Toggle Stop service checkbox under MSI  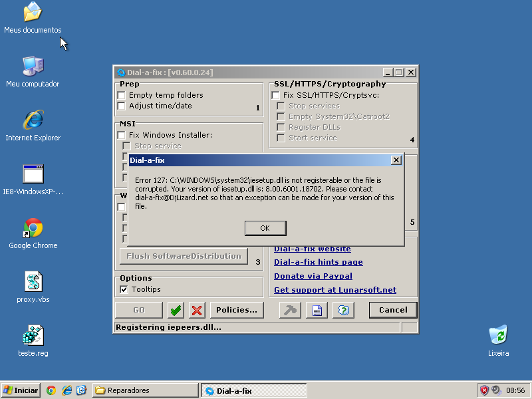[126, 146]
